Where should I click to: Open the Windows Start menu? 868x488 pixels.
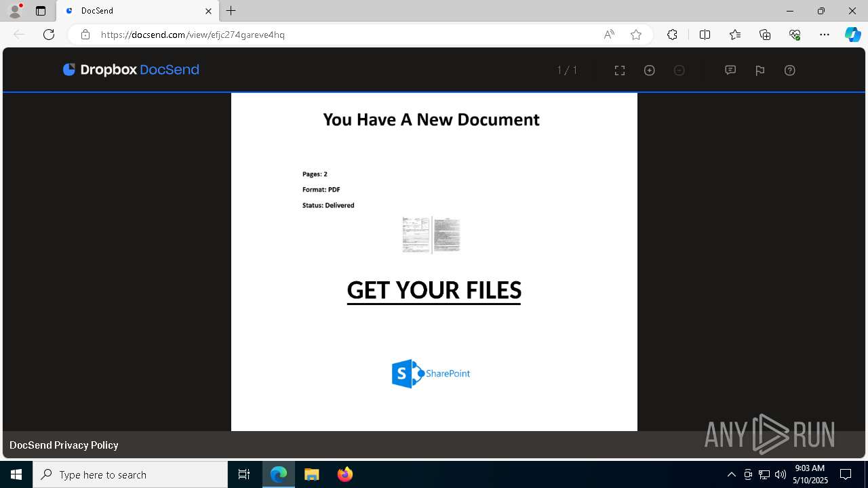[x=16, y=474]
